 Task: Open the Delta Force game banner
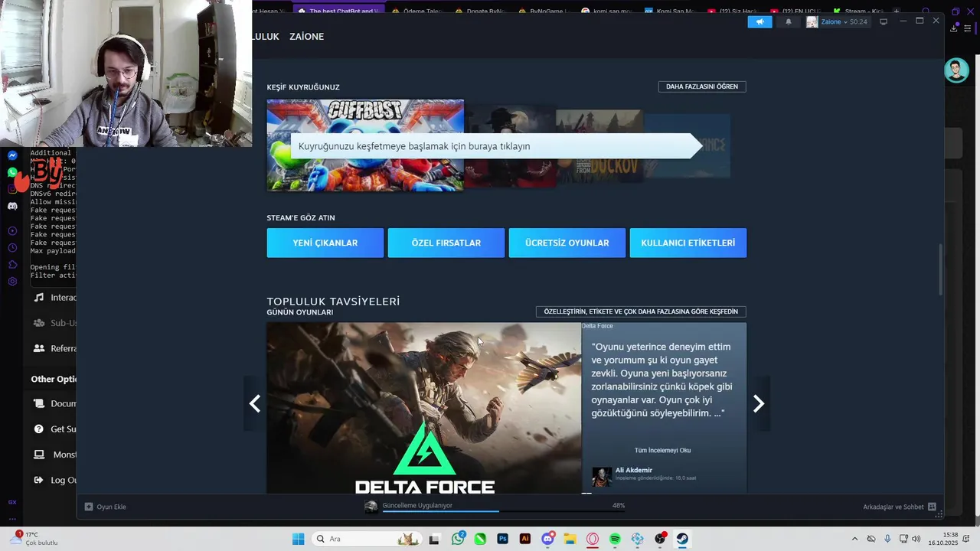(x=424, y=408)
